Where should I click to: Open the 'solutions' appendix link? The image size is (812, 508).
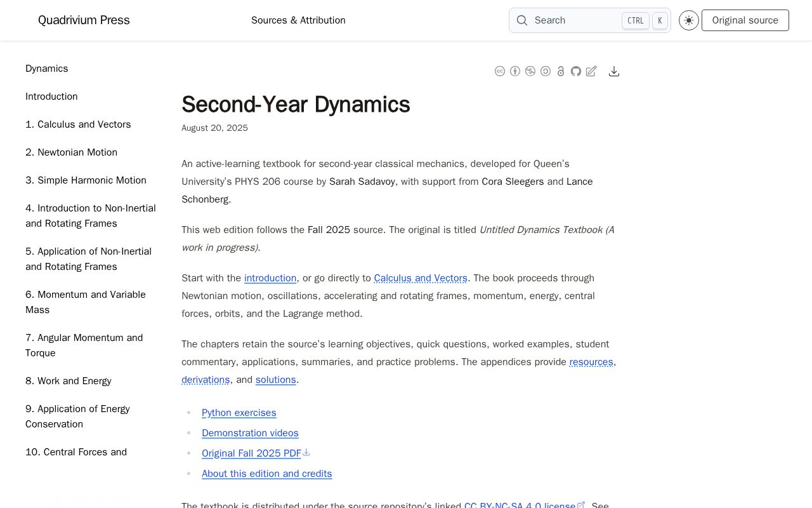276,380
